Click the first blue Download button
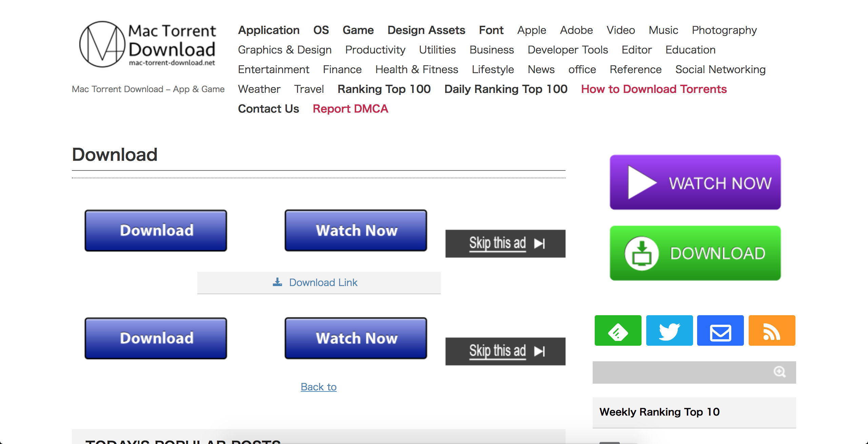 156,229
